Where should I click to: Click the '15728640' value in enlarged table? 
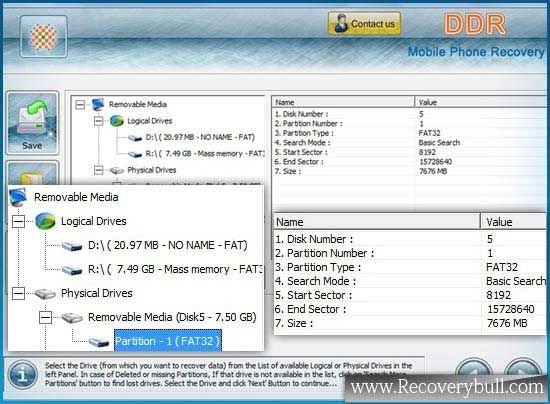point(511,309)
